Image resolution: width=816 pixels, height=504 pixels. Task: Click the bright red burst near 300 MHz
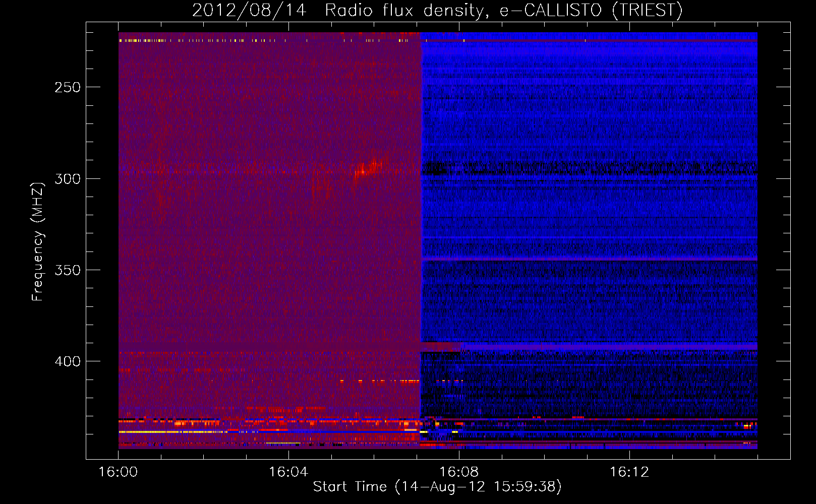pos(368,168)
